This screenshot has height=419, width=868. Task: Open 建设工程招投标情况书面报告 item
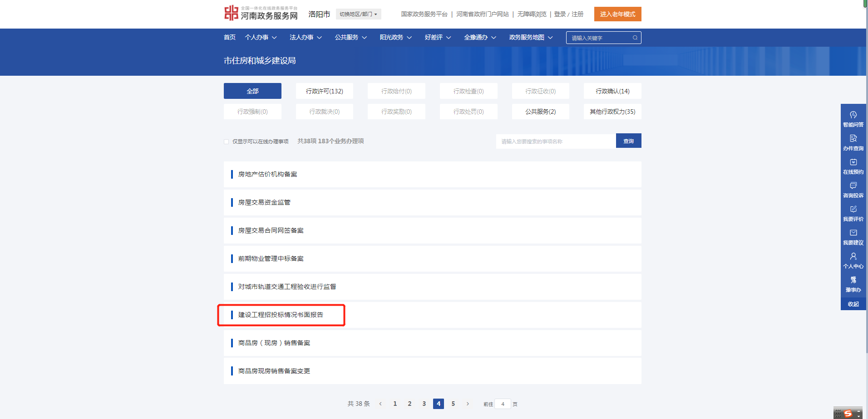[281, 315]
